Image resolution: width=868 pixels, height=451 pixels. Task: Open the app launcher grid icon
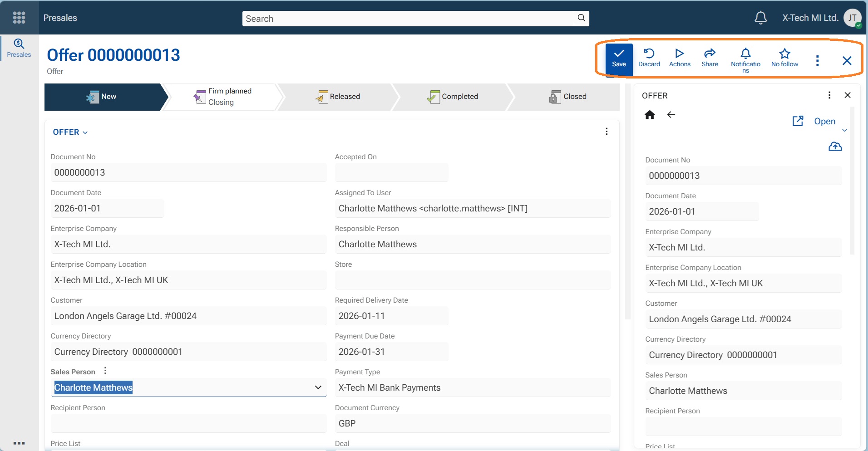[19, 18]
